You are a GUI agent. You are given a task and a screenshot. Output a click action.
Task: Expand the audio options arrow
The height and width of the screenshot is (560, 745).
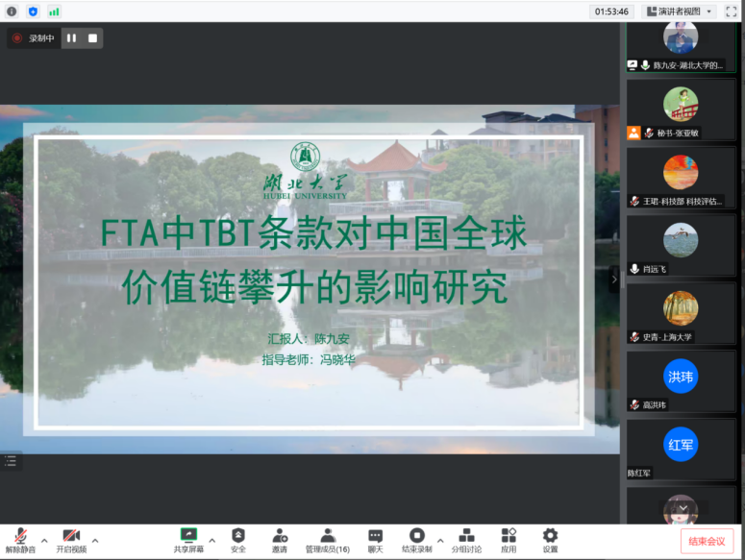tap(44, 541)
